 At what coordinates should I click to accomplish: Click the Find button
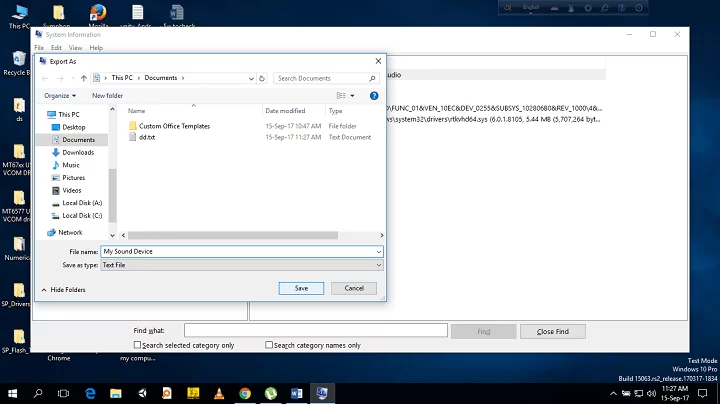(484, 331)
